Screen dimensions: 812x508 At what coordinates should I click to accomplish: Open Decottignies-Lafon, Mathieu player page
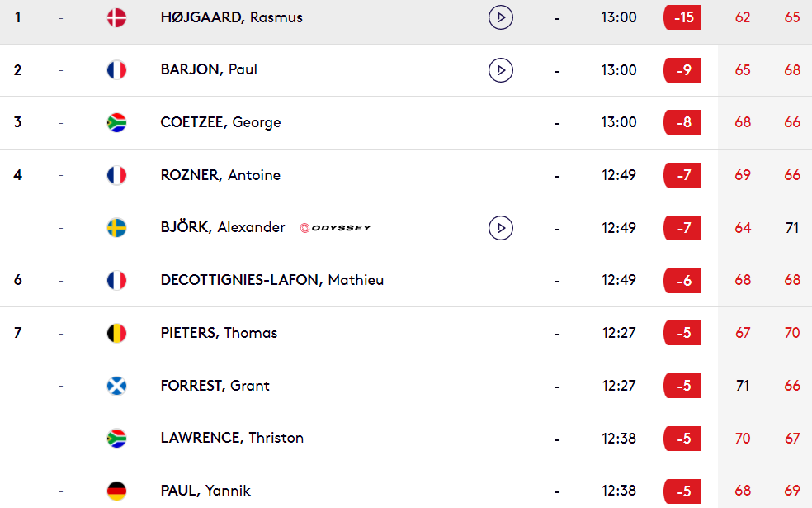[x=271, y=280]
